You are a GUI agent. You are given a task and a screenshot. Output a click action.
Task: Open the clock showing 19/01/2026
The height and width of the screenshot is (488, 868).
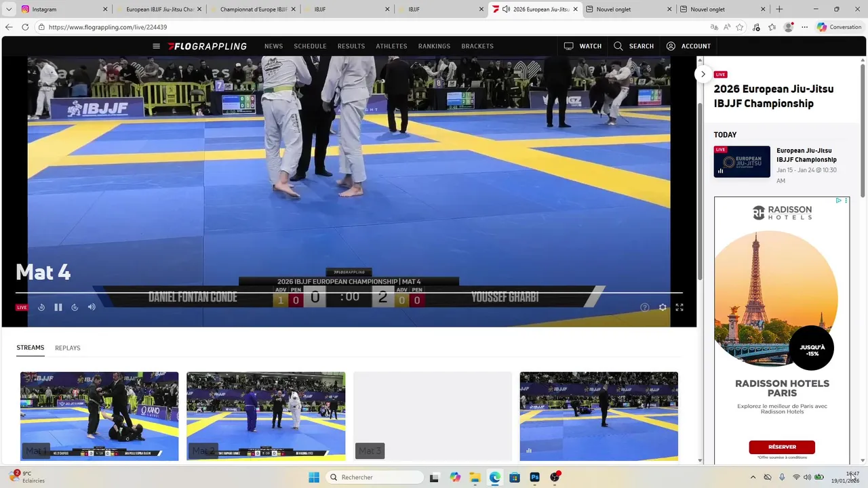846,477
